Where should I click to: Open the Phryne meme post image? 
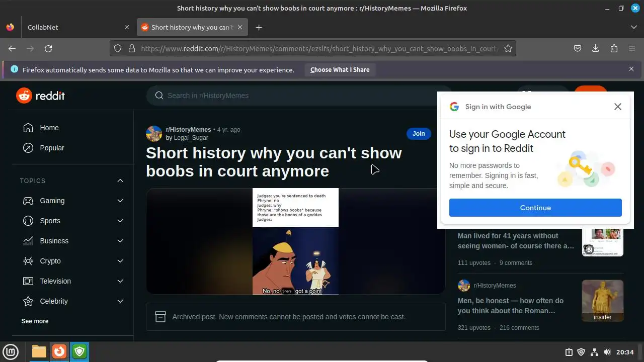coord(295,241)
